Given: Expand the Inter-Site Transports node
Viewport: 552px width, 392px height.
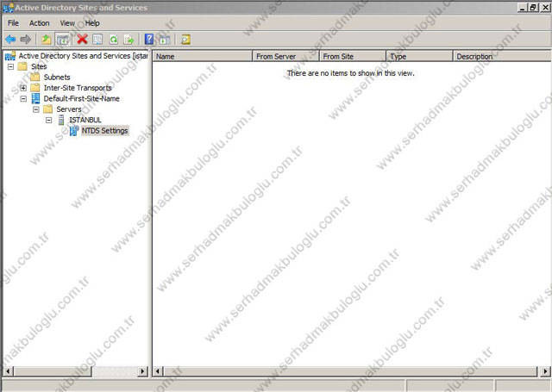Looking at the screenshot, I should 23,88.
